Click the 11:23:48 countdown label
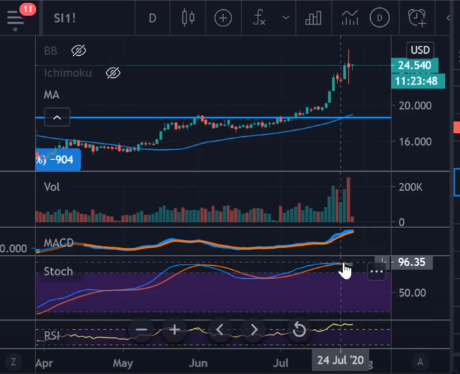Image resolution: width=460 pixels, height=374 pixels. pyautogui.click(x=418, y=81)
